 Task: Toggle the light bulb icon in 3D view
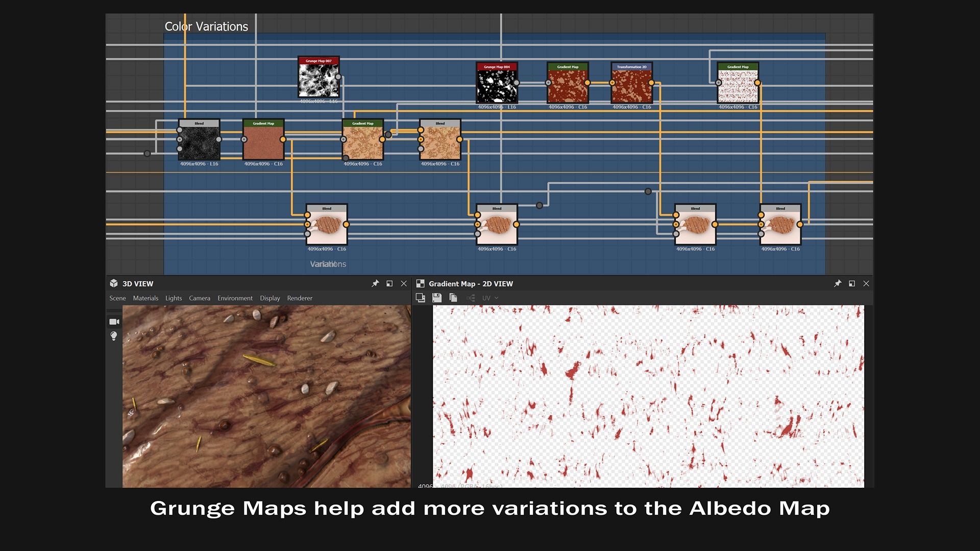click(114, 336)
